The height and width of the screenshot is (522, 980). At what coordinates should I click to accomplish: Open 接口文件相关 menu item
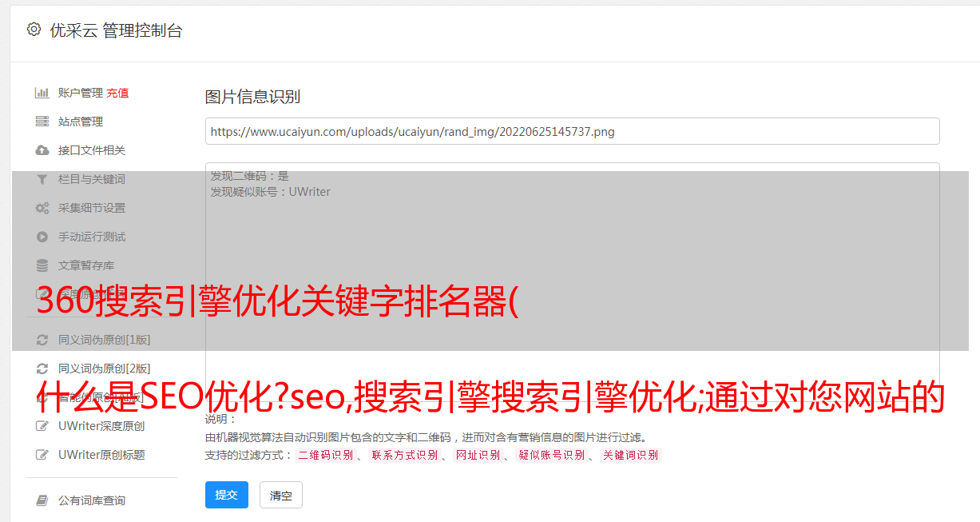(x=92, y=150)
